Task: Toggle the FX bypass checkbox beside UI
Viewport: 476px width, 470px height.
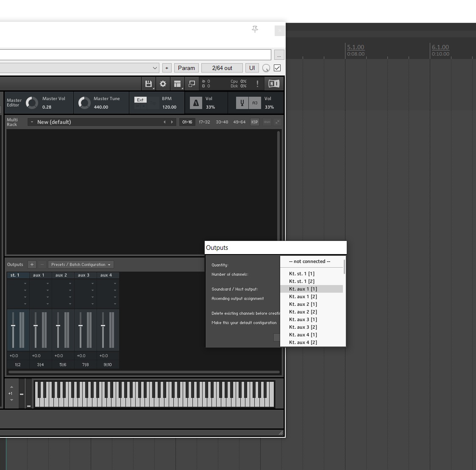Action: (277, 68)
